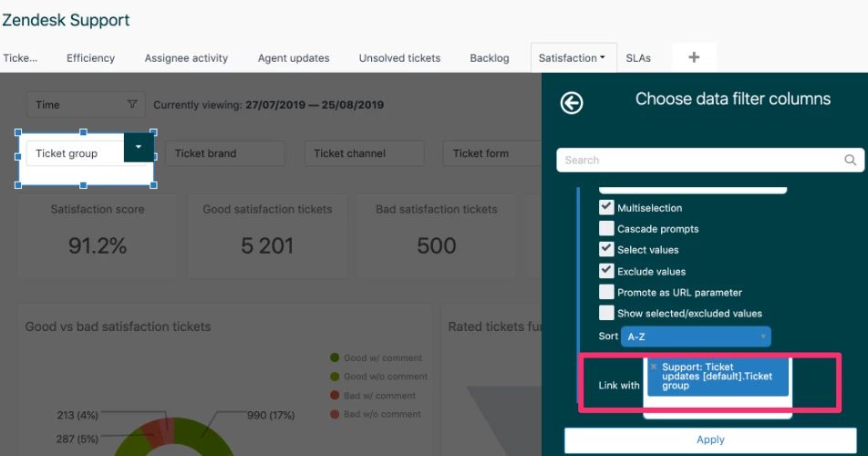The image size is (868, 456).
Task: Click the Bad satisfaction tickets 500 value
Action: [436, 245]
